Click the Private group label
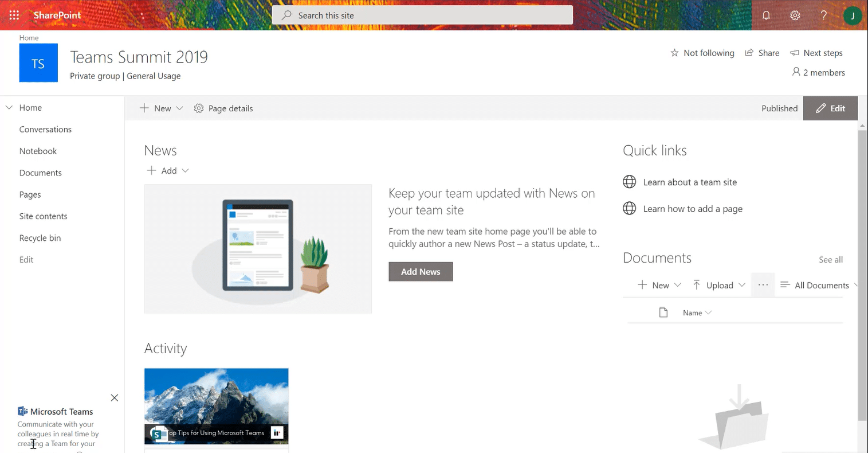Viewport: 868px width, 453px height. [x=95, y=76]
